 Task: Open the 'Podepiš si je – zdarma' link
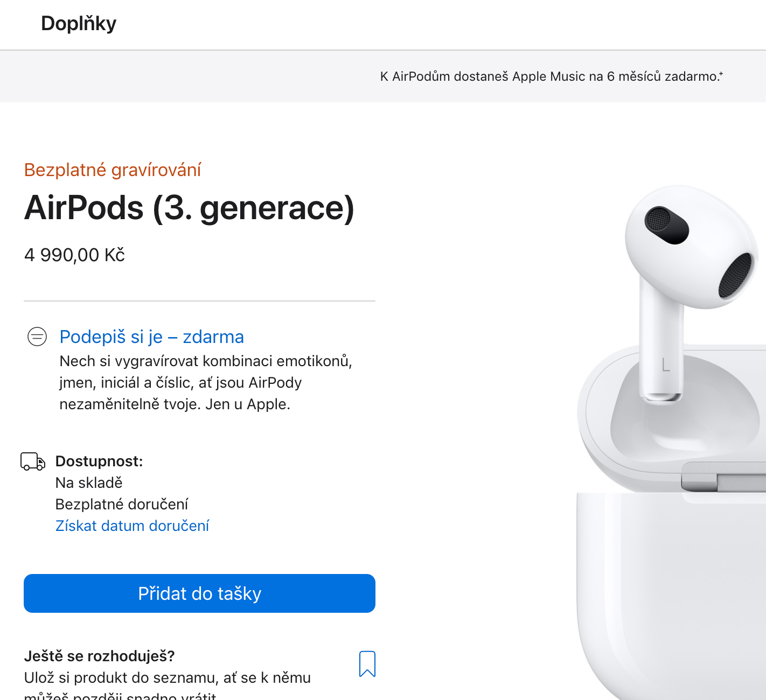coord(151,337)
